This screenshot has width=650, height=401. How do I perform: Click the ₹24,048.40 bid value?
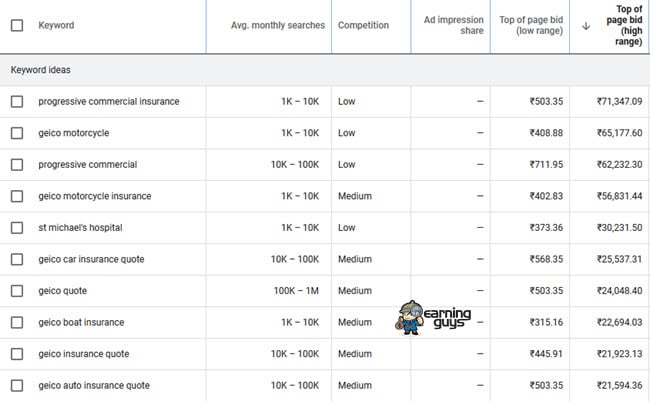coord(619,291)
